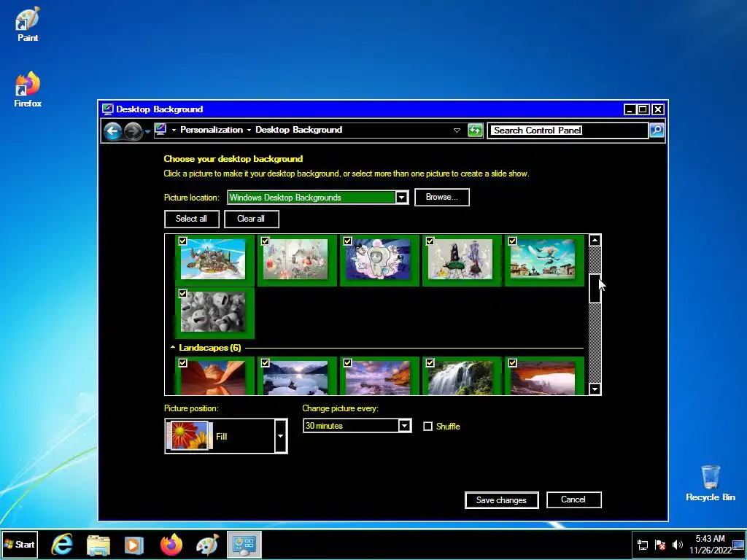Click the Browse... button
The width and height of the screenshot is (747, 560).
pyautogui.click(x=441, y=197)
